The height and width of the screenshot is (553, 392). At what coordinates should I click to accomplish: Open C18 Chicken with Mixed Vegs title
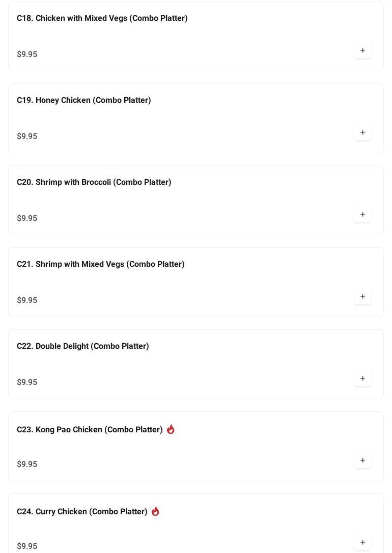point(102,18)
